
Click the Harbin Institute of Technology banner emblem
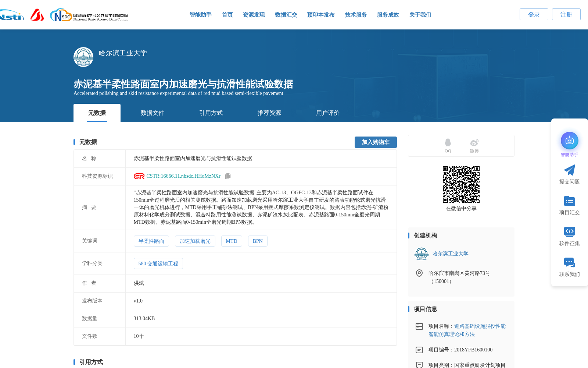pos(83,57)
